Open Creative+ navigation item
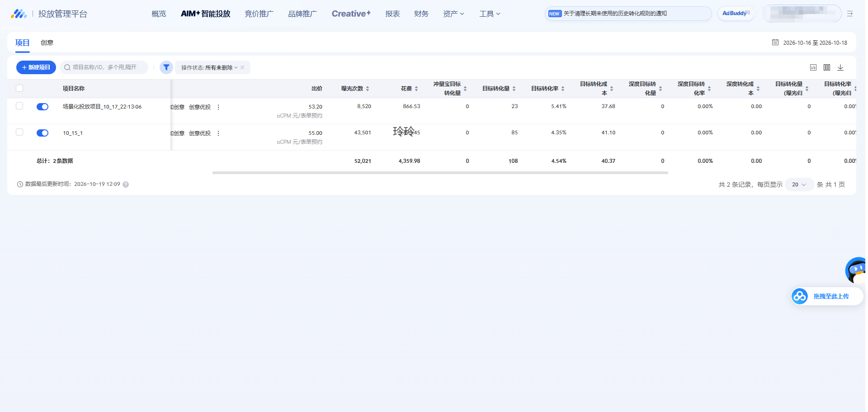This screenshot has width=868, height=412. tap(351, 14)
